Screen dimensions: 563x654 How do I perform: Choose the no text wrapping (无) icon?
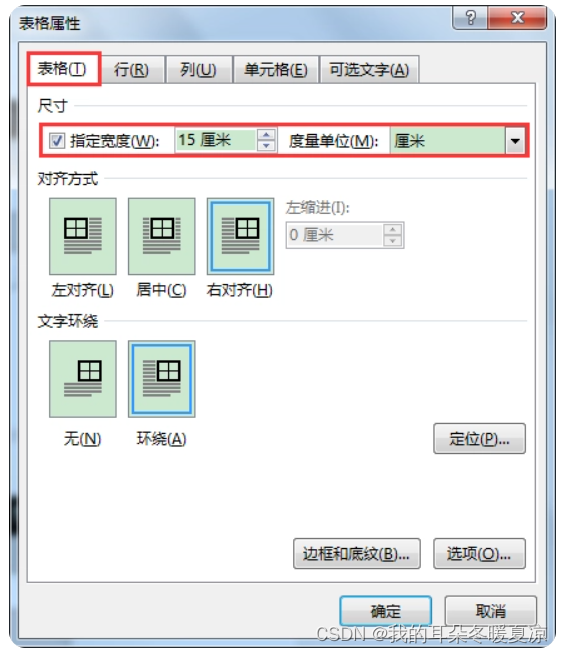[83, 379]
